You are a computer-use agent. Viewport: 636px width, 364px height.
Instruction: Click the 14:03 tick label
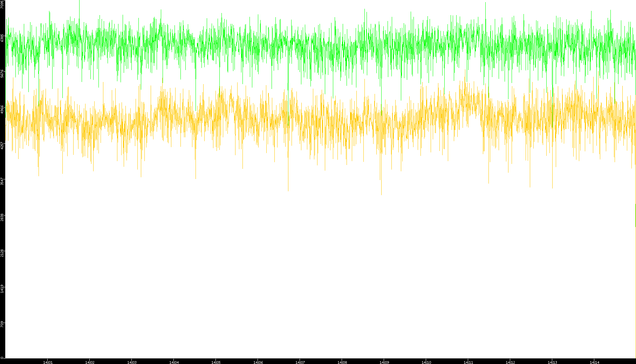tap(132, 362)
